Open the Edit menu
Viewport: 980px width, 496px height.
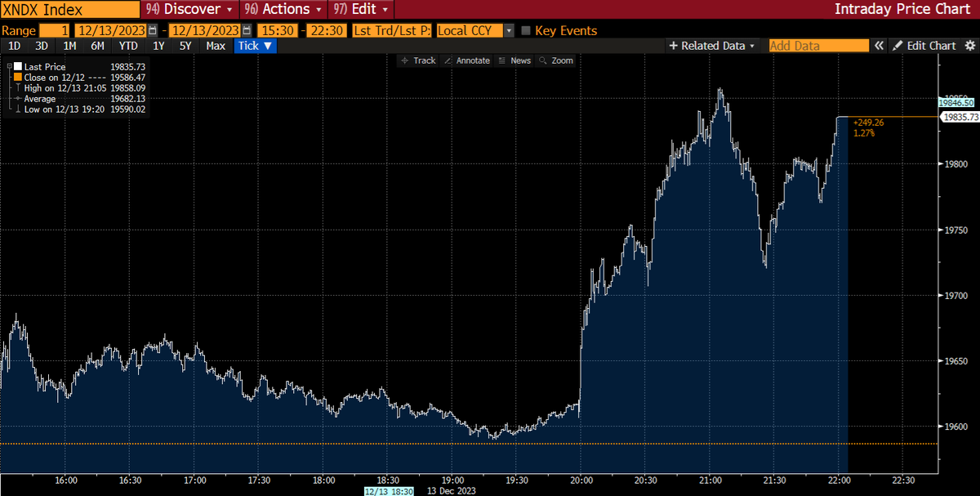[361, 9]
